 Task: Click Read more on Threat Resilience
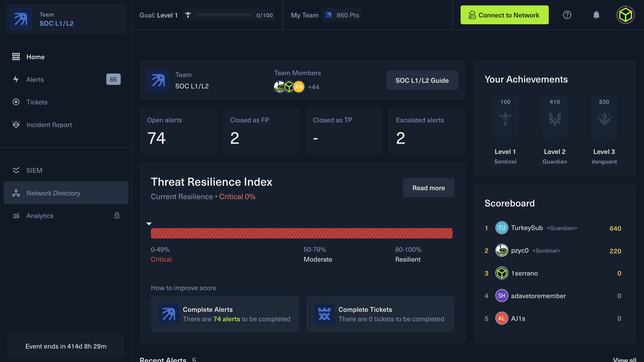point(428,188)
